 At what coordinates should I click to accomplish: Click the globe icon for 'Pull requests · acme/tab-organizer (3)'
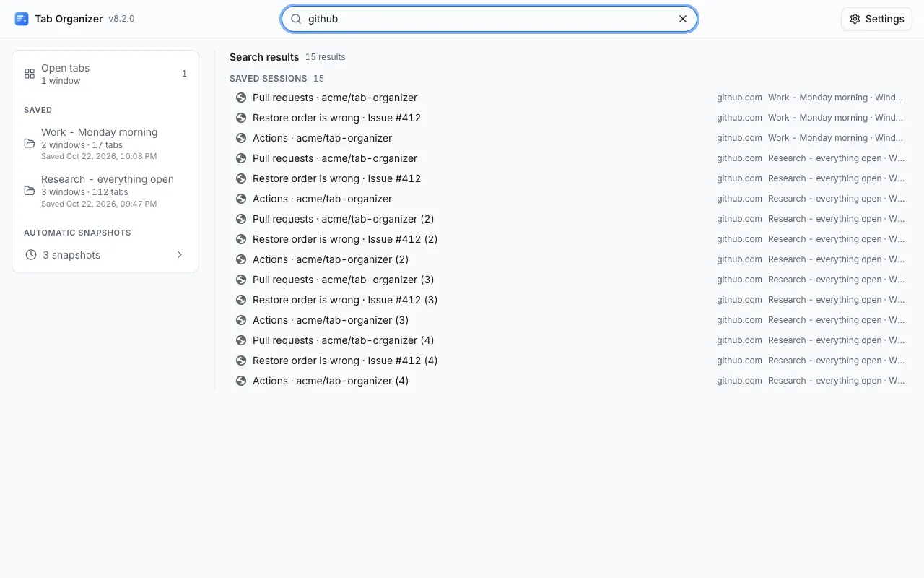click(x=241, y=280)
